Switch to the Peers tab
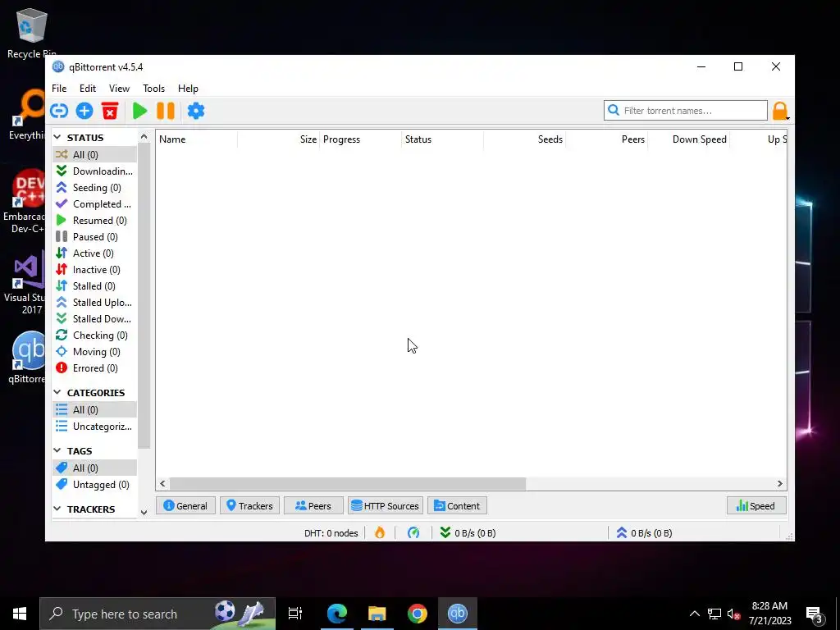 point(313,505)
